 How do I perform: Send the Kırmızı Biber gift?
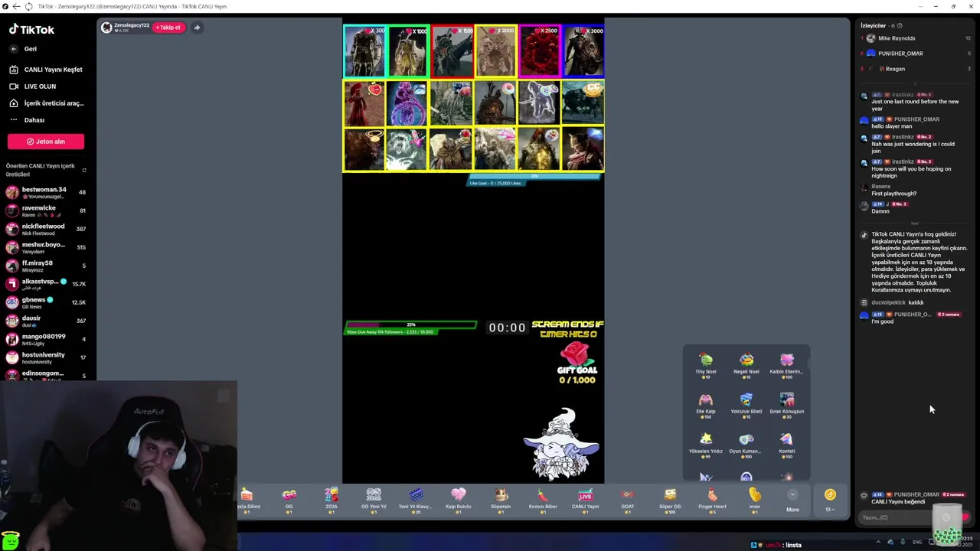point(543,500)
